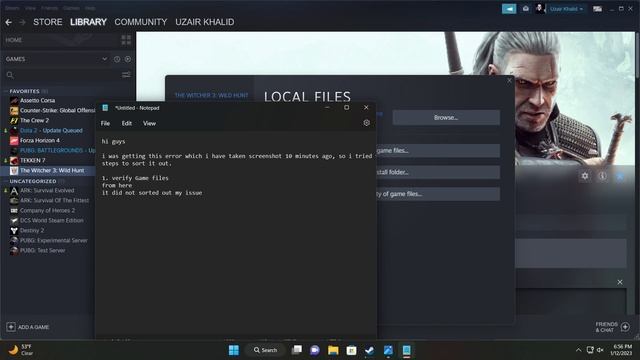Open Microsoft Store from taskbar
The image size is (640, 360).
click(351, 350)
